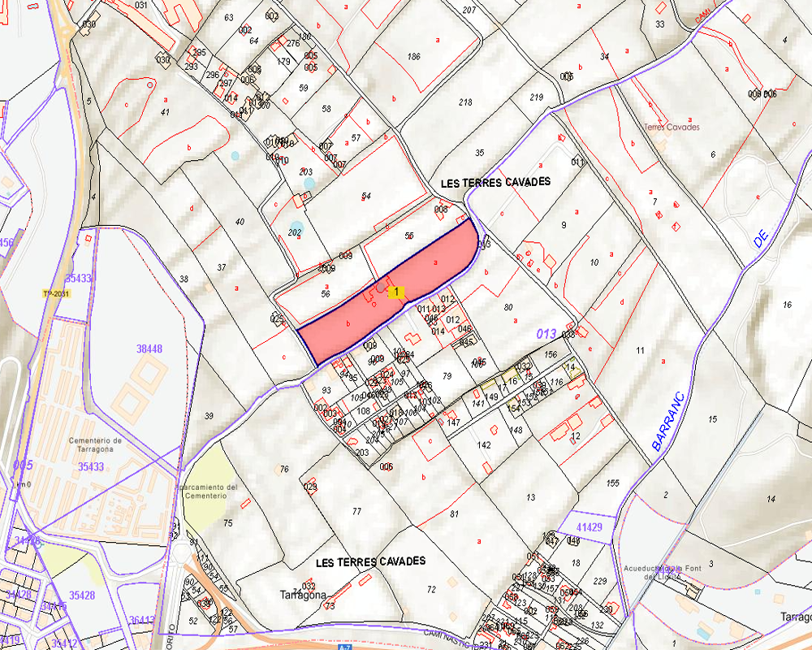Click the yellow marker numbered 1
This screenshot has width=812, height=650.
point(395,292)
